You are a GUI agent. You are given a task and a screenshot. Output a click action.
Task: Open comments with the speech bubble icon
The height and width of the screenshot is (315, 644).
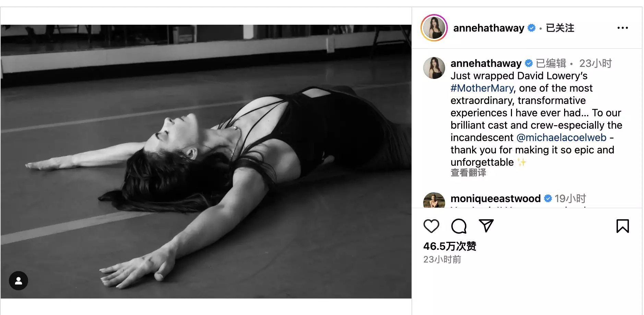click(x=459, y=226)
